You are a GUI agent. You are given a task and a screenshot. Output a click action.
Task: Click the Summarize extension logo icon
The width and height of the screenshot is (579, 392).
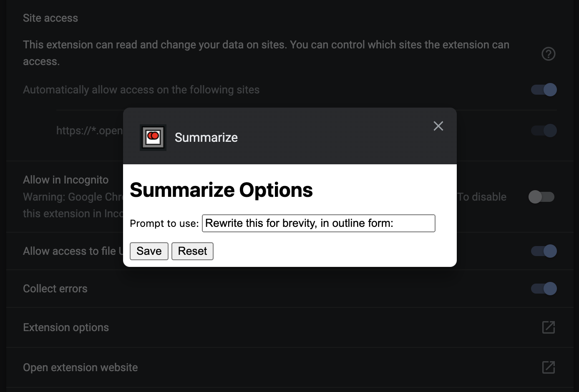tap(153, 137)
